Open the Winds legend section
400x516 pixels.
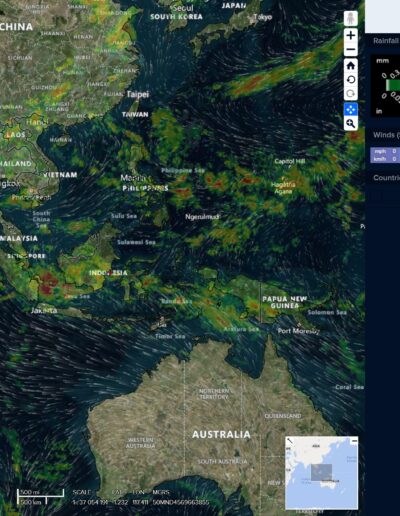pyautogui.click(x=386, y=135)
